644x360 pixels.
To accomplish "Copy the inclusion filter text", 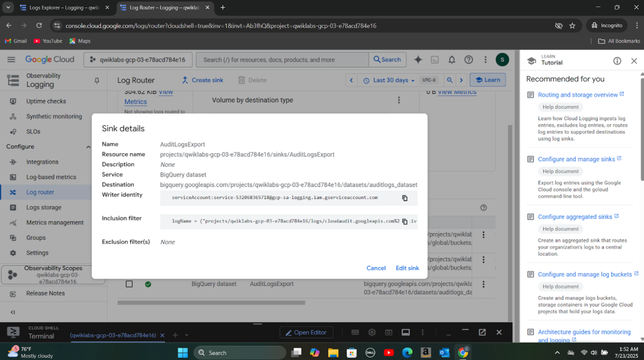I will (405, 222).
